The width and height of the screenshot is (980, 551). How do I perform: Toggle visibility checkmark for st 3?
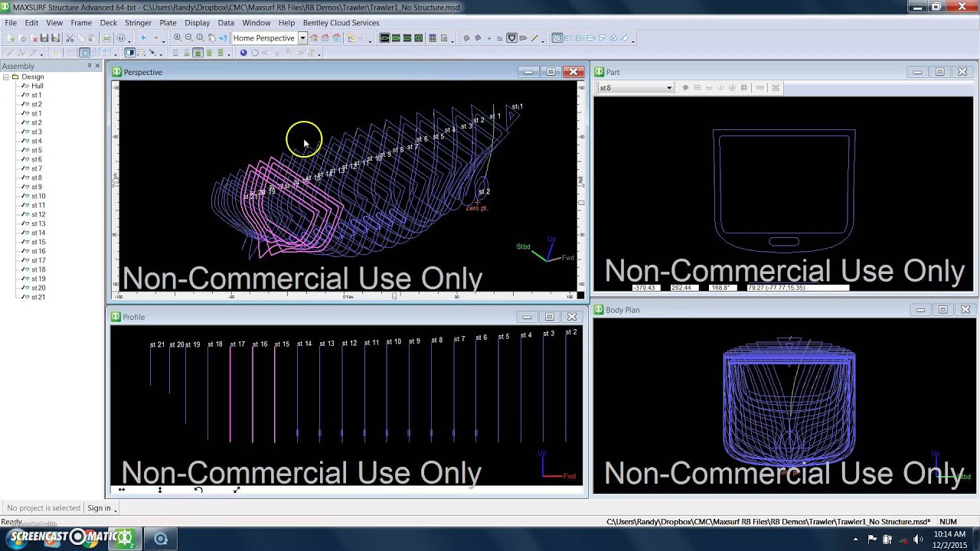point(24,132)
